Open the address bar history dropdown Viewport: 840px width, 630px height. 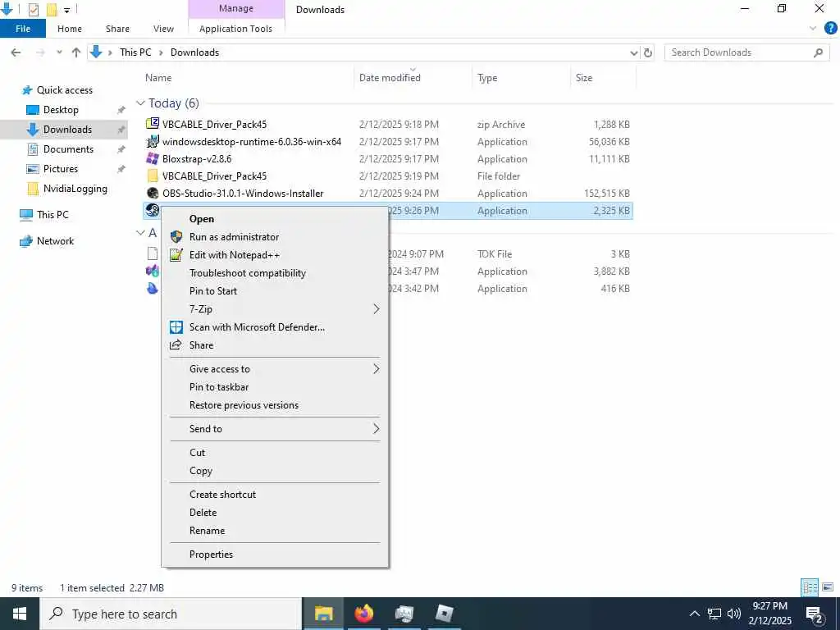[634, 52]
